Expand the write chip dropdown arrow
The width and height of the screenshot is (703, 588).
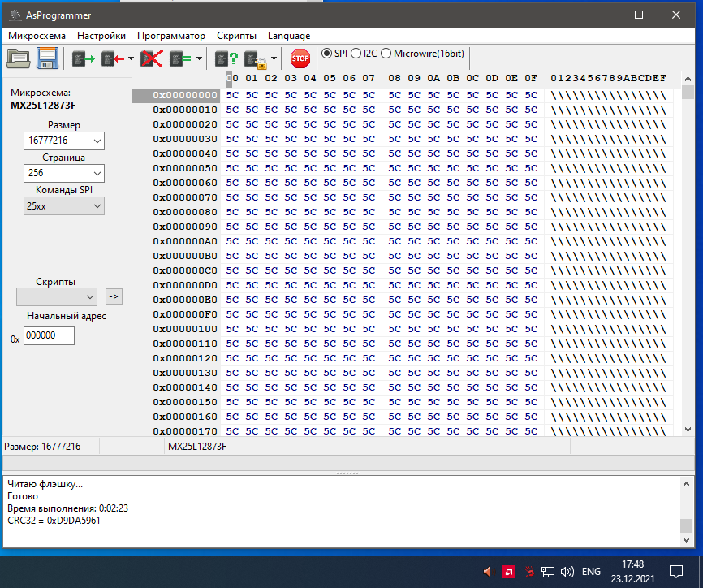click(131, 58)
